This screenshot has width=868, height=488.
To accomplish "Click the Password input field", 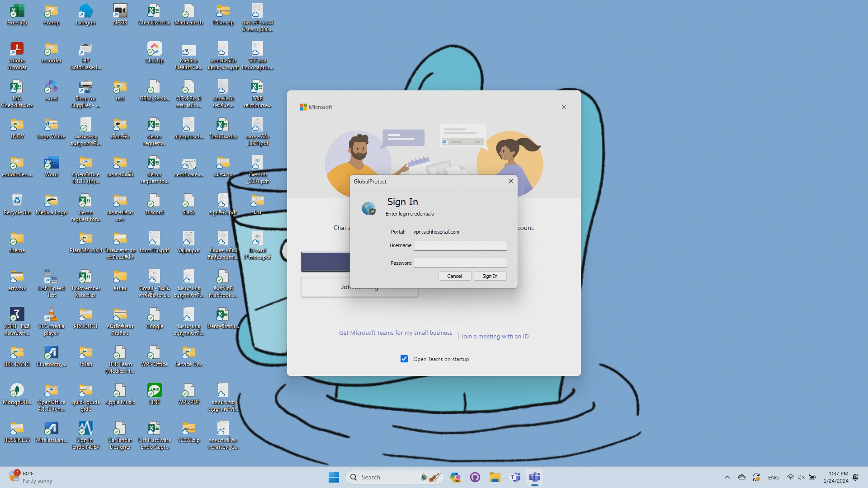I will coord(460,263).
